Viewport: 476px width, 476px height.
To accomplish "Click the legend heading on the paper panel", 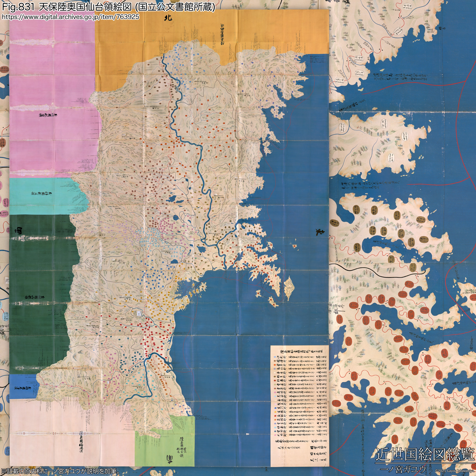I will tap(302, 352).
